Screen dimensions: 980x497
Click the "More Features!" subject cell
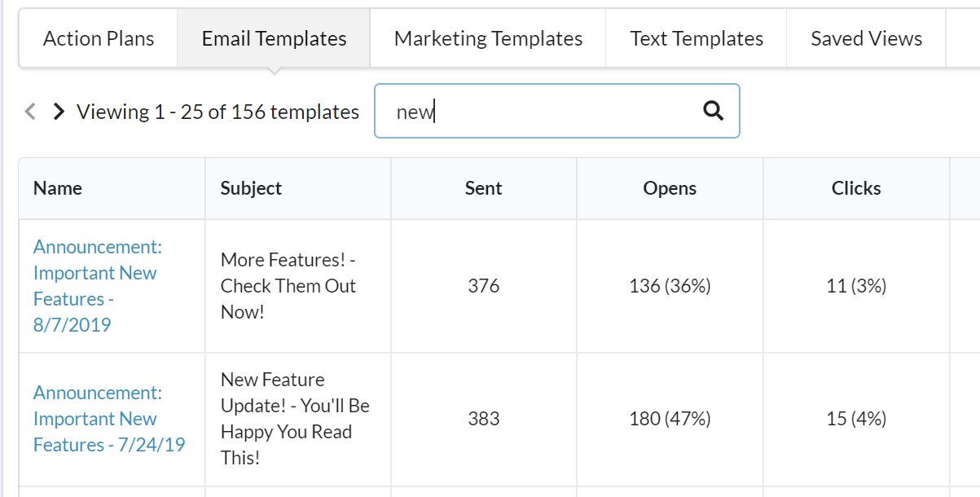pos(288,286)
